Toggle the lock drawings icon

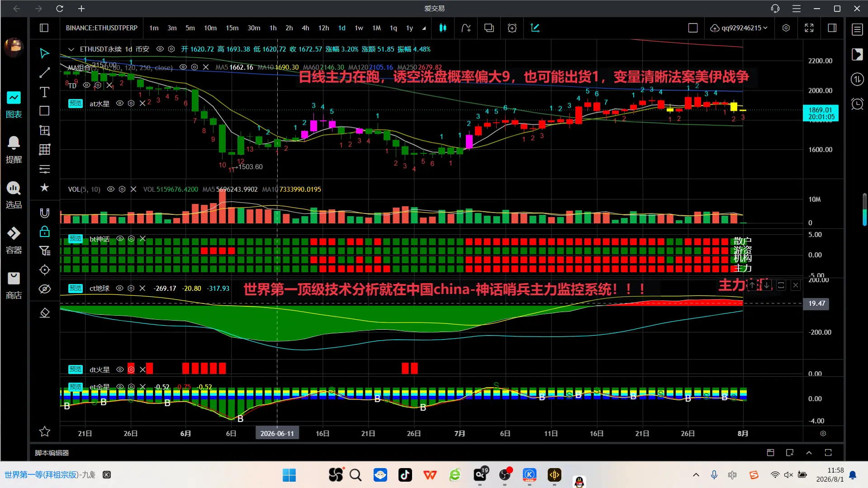44,232
